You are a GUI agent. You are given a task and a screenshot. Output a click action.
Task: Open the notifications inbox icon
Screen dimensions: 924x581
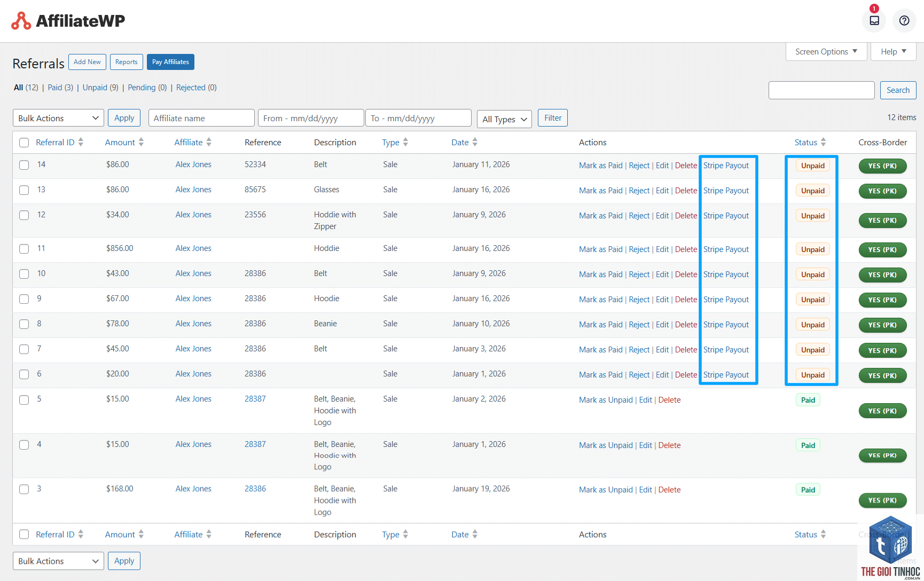point(874,21)
